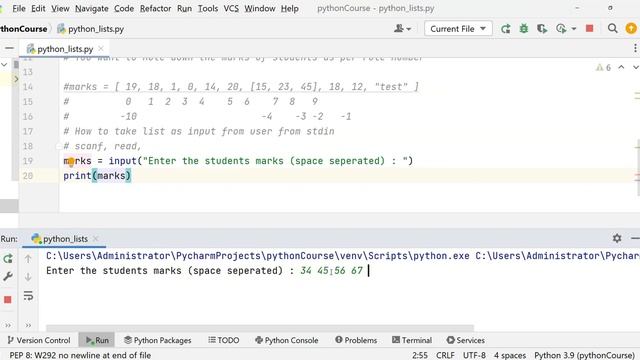
Task: Open the Navigate menu
Action: [x=91, y=8]
